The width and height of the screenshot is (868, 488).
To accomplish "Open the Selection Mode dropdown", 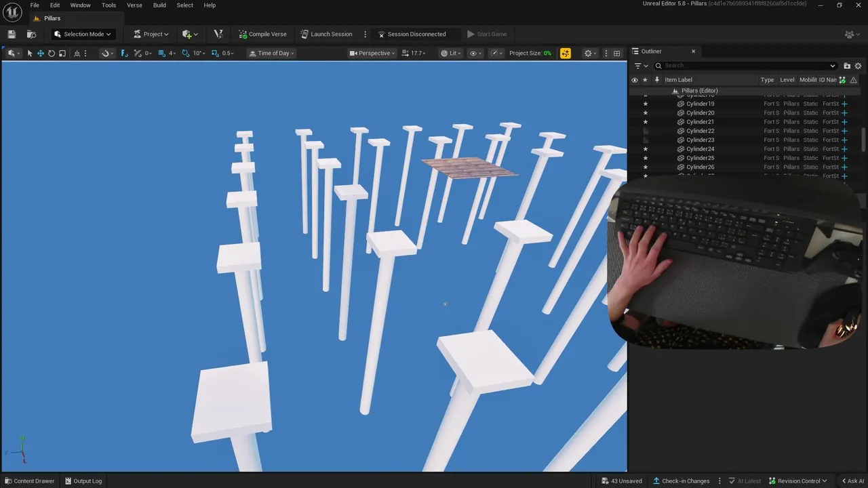I will click(x=82, y=34).
